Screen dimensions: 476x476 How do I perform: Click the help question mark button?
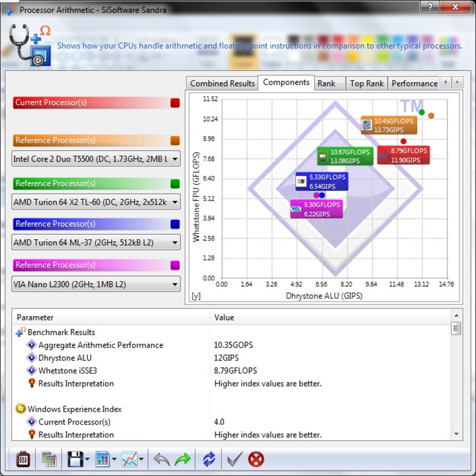[x=430, y=7]
